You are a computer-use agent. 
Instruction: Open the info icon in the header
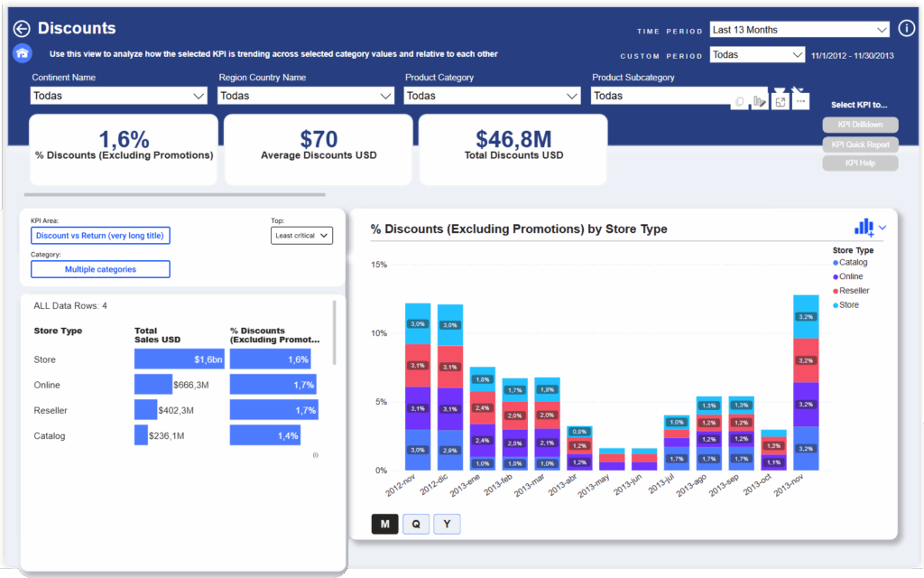pyautogui.click(x=907, y=29)
